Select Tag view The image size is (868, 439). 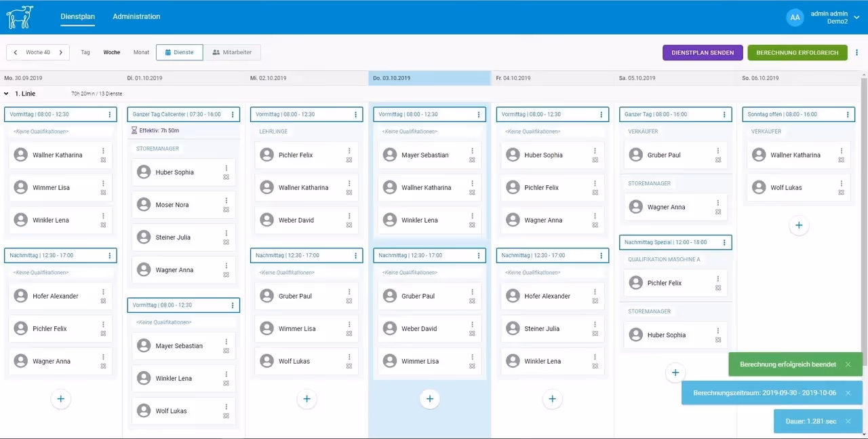[85, 52]
